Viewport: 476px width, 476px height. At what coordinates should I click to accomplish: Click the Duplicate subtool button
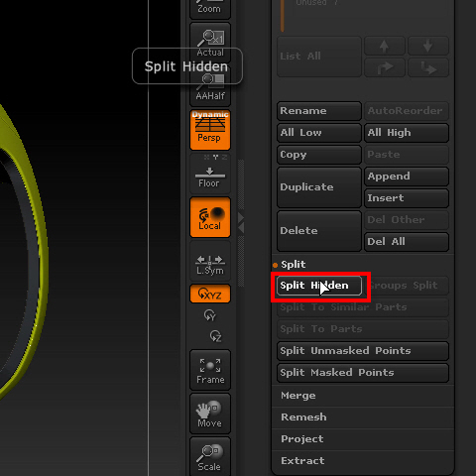pos(319,187)
